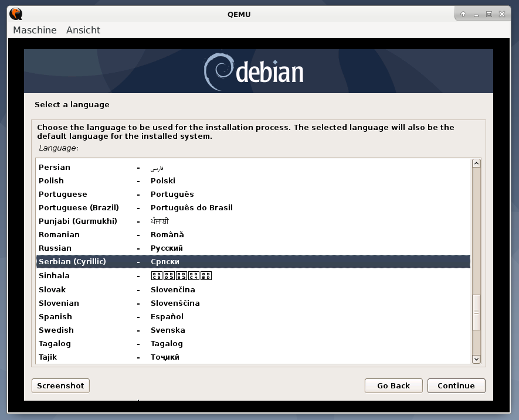Select Swedish from the language list
Image resolution: width=519 pixels, height=420 pixels.
click(x=253, y=330)
